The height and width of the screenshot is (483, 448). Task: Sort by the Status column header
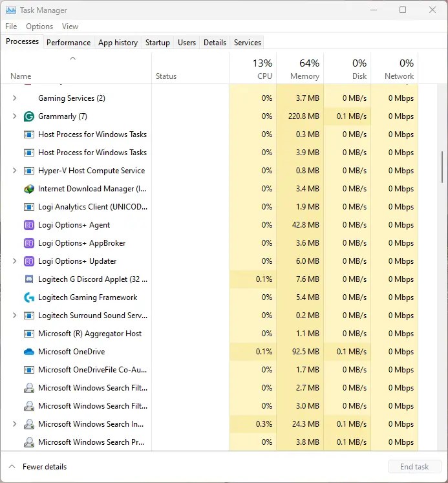[x=190, y=68]
